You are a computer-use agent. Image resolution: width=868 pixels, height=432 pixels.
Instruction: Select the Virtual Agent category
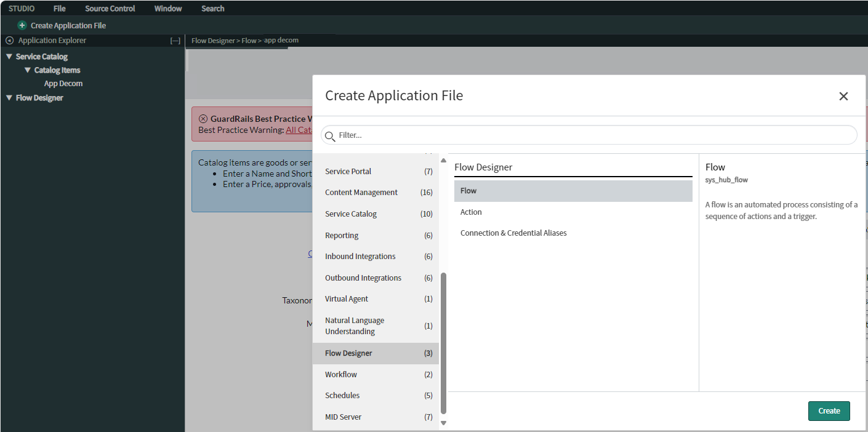(x=376, y=299)
